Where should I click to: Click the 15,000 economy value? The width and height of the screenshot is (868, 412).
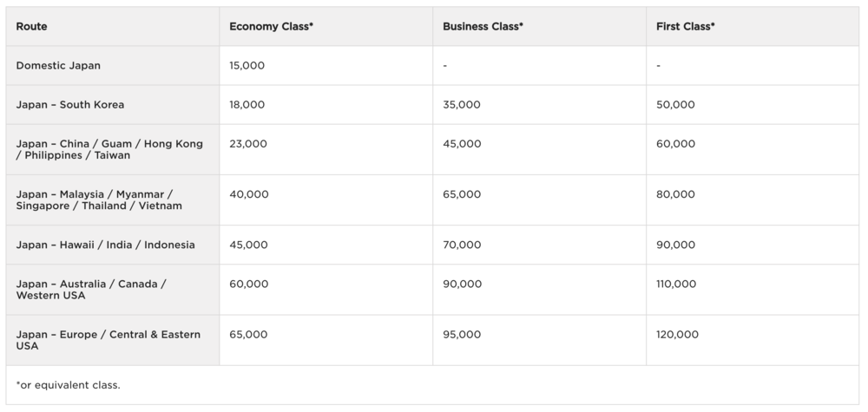247,66
